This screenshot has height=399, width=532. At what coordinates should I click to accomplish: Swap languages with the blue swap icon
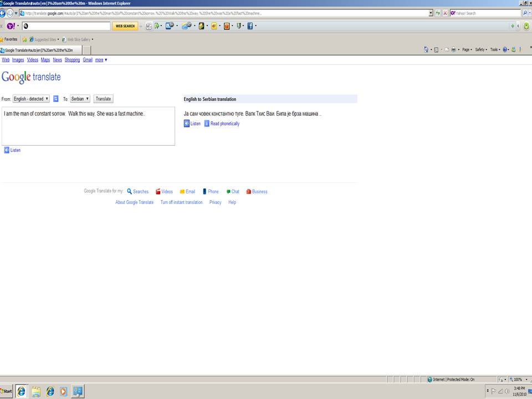pos(56,99)
